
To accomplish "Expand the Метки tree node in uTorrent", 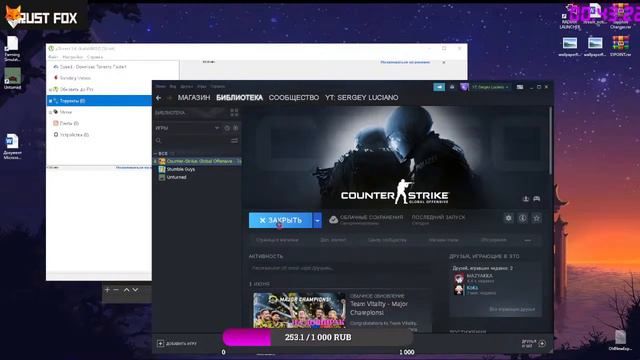I will click(50, 112).
